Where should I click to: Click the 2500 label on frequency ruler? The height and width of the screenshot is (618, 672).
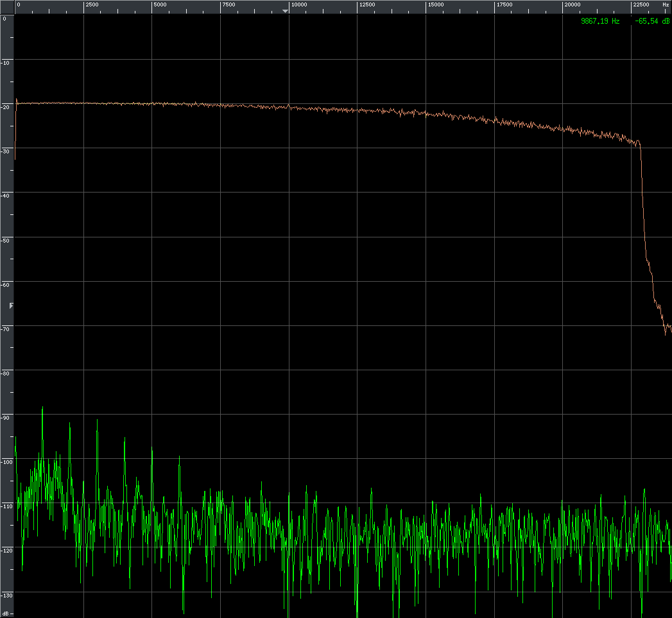[x=92, y=4]
